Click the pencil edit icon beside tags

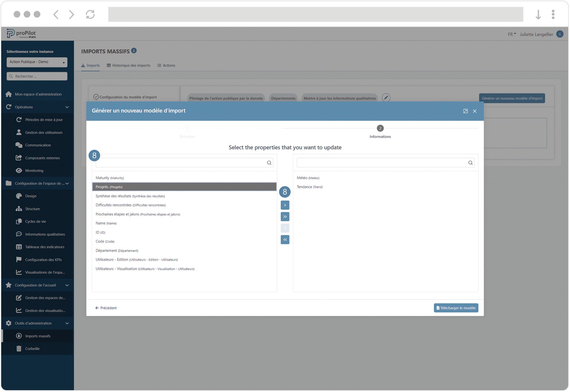386,98
